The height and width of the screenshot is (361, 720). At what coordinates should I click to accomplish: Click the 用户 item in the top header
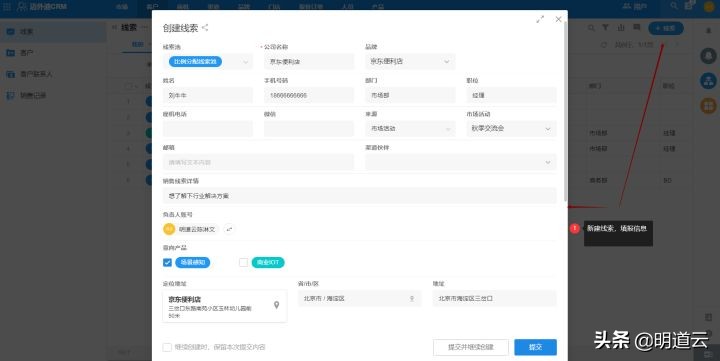(635, 6)
